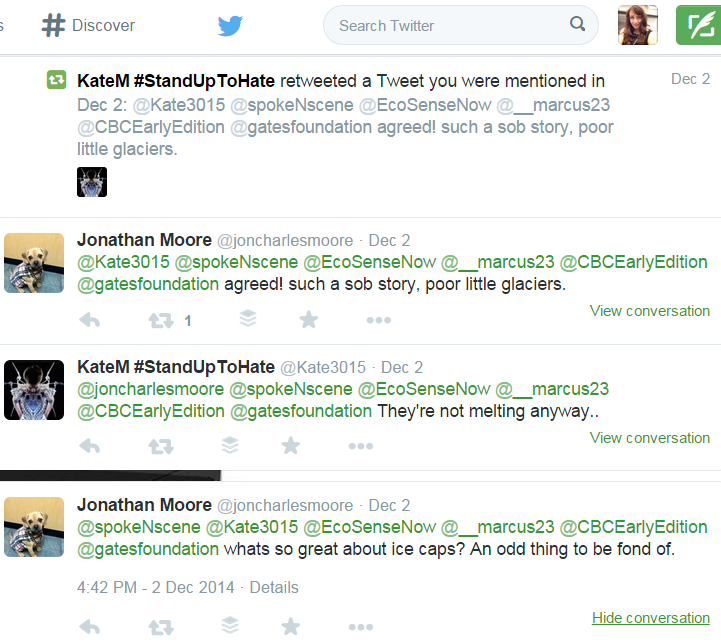Retweet Jonathan Moore's sob story tweet

coord(160,320)
